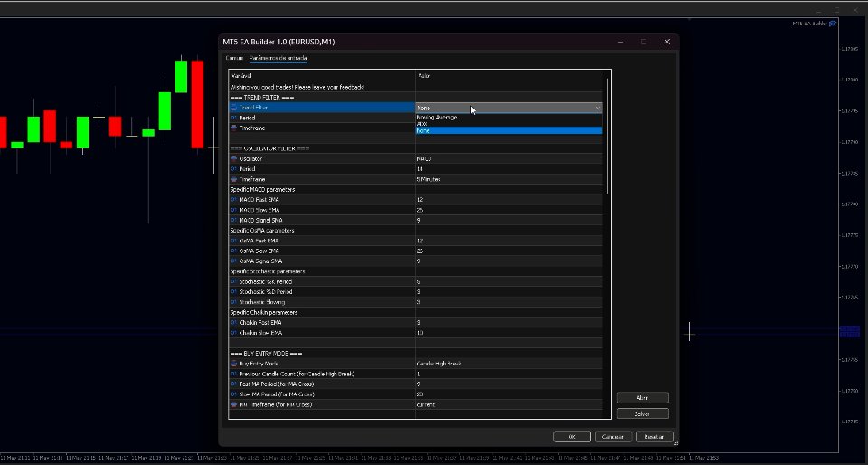Click the integer icon beside OsMA Signal SMA
Image resolution: width=868 pixels, height=465 pixels.
(x=233, y=261)
